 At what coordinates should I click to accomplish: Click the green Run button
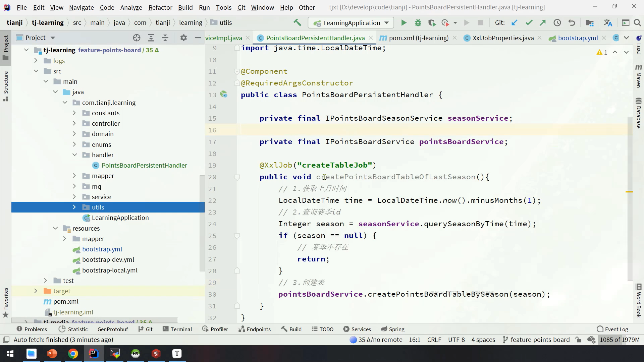(x=404, y=23)
